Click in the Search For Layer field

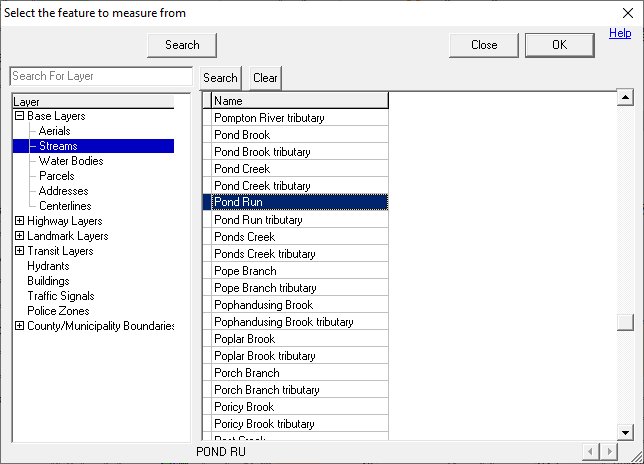click(100, 77)
